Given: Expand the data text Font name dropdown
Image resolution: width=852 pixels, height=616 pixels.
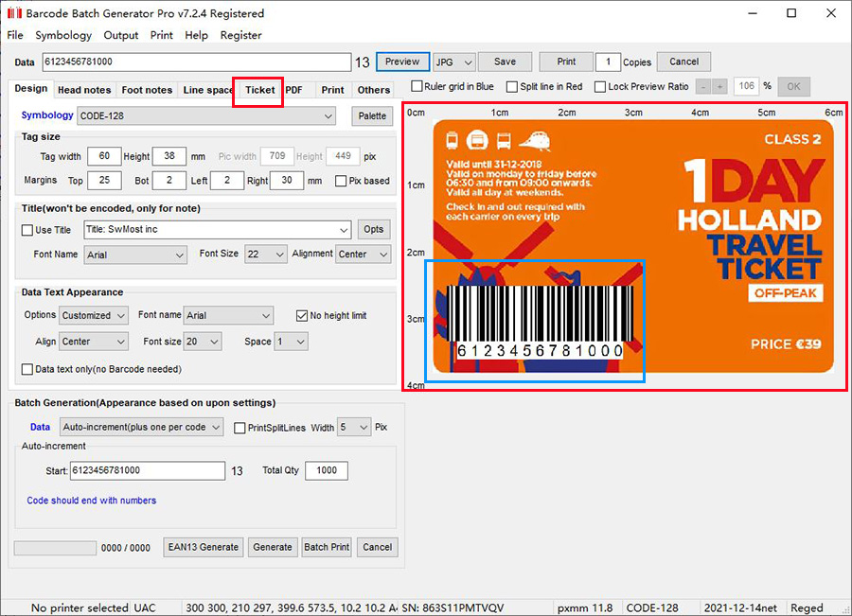Looking at the screenshot, I should click(228, 316).
